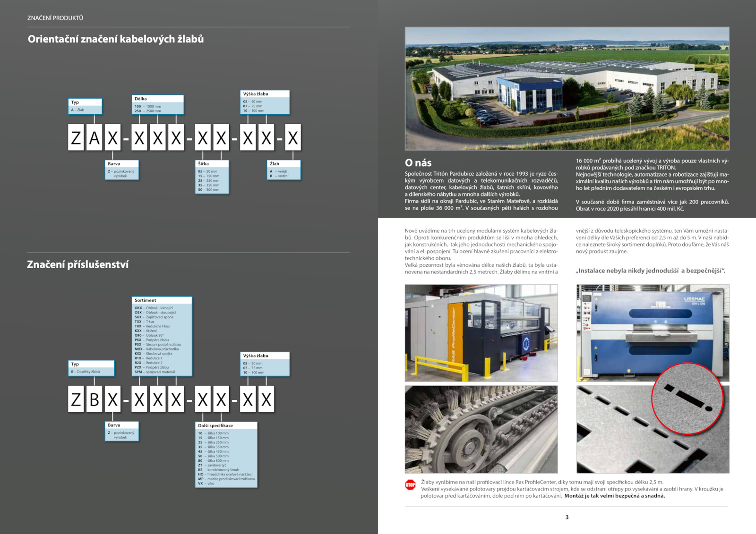
Task: Click the last single 'X' tile of the ZAX code
Action: (x=293, y=137)
